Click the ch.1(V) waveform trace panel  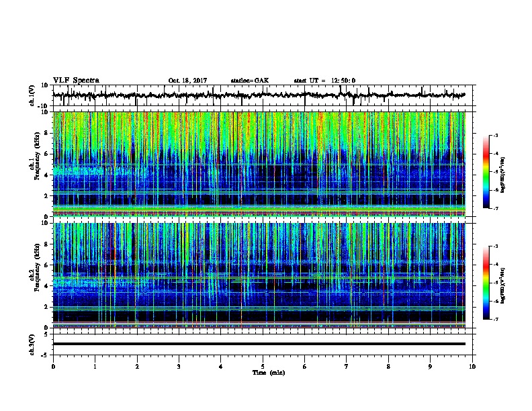pos(264,95)
